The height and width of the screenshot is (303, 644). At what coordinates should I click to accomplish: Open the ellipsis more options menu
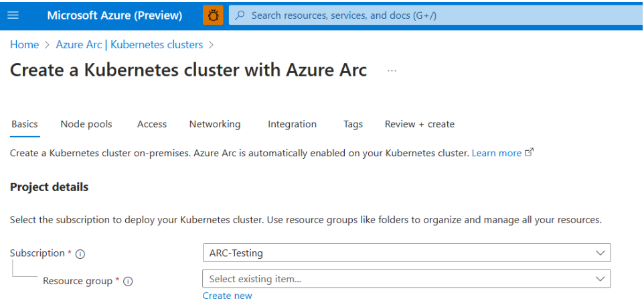click(392, 71)
